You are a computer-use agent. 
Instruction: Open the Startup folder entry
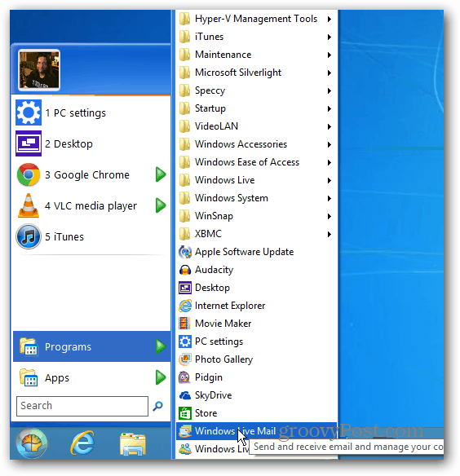pyautogui.click(x=256, y=108)
